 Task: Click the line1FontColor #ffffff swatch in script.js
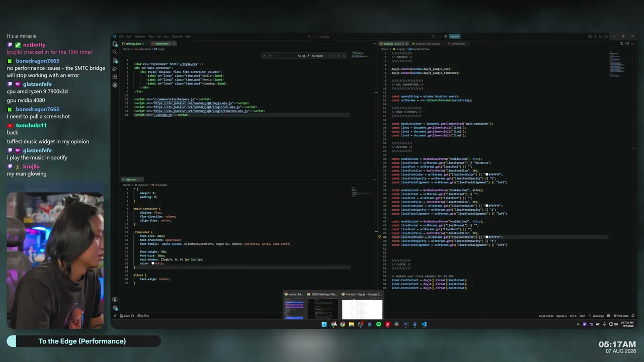point(487,174)
